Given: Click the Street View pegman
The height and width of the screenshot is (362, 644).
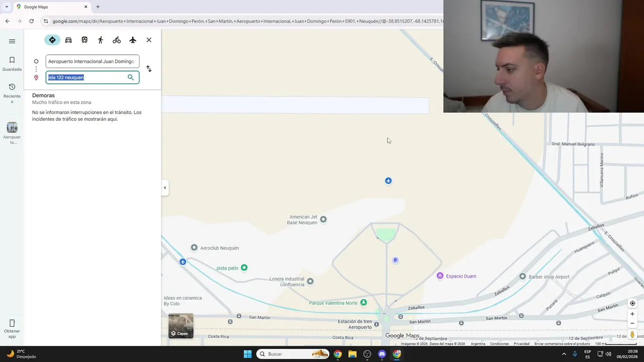Looking at the screenshot, I should [x=632, y=335].
